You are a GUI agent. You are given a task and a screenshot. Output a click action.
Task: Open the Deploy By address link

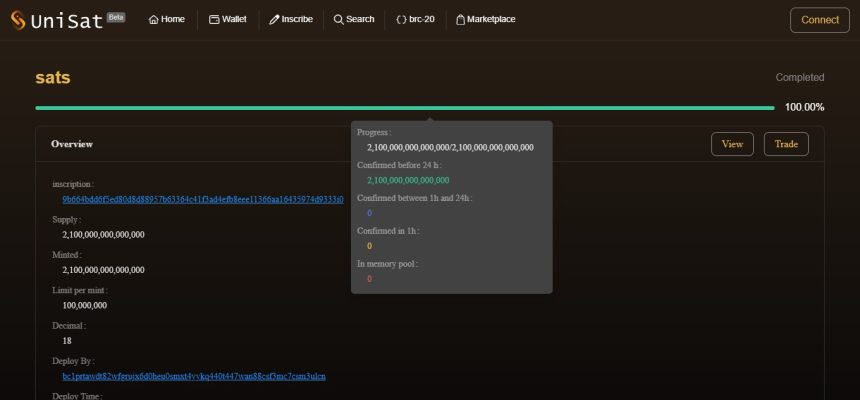click(194, 376)
